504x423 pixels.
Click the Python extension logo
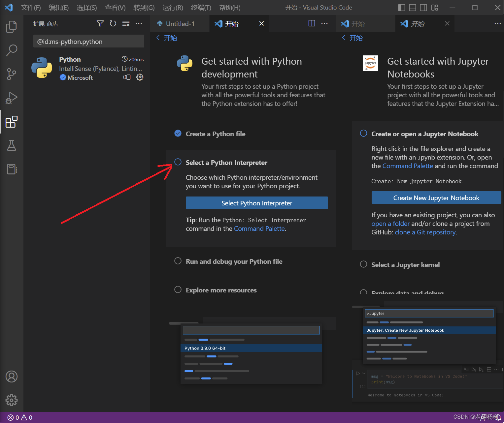coord(42,68)
